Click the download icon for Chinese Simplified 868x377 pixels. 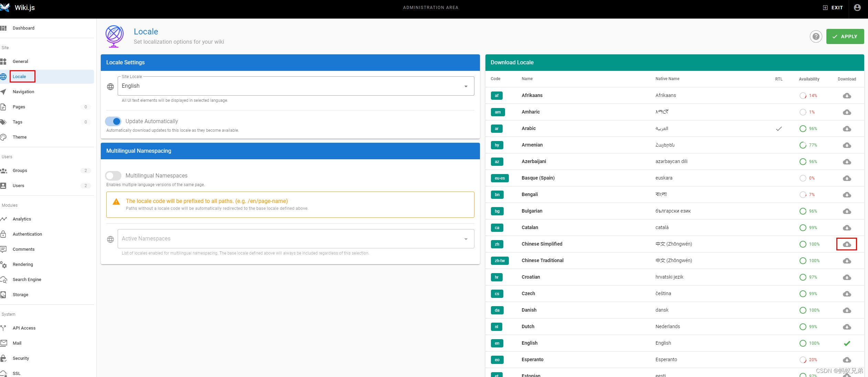pos(847,244)
